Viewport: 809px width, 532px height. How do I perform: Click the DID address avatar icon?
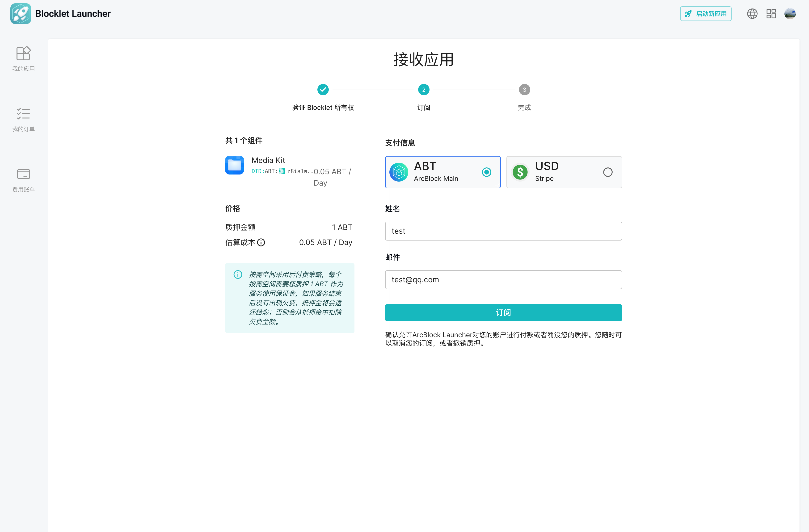tap(282, 171)
